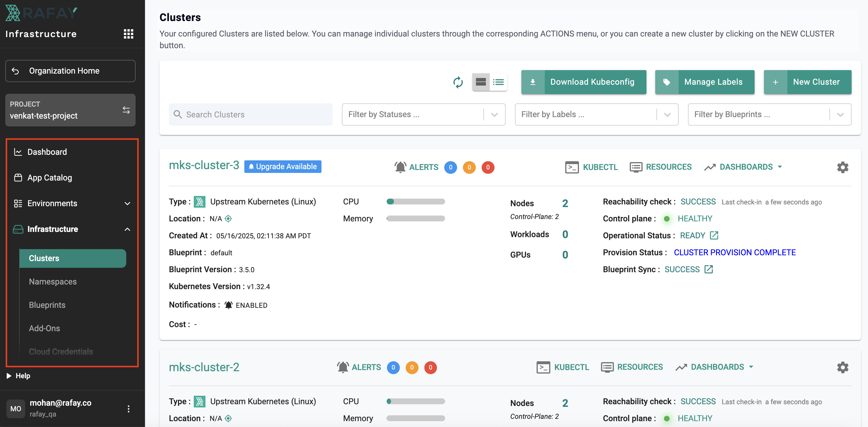This screenshot has width=868, height=427.
Task: Click the alerts bell icon for mks-cluster-3
Action: [400, 167]
